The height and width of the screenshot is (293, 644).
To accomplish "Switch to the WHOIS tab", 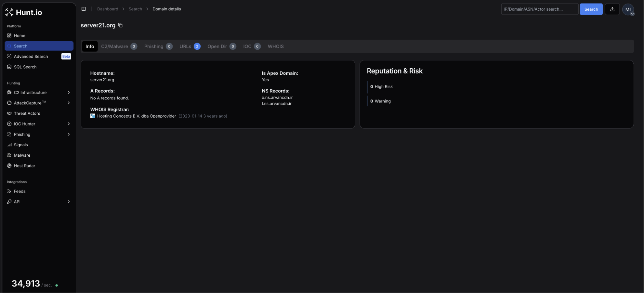I will (x=275, y=46).
